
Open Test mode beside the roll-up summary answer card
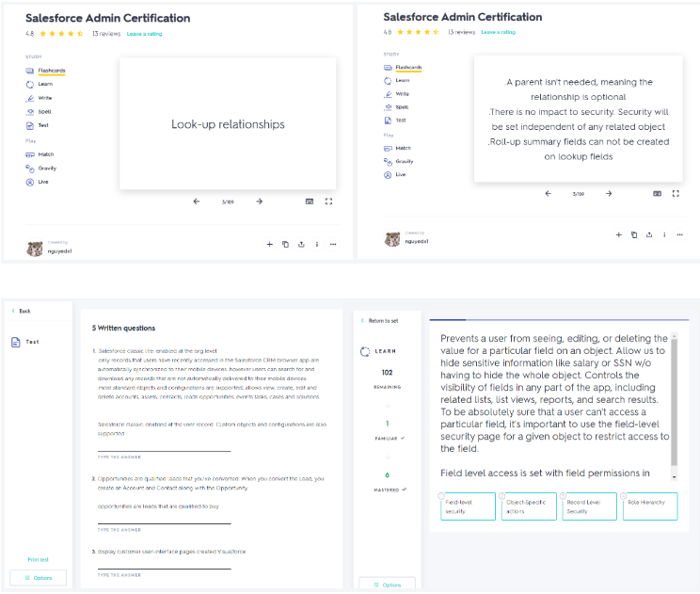[x=395, y=120]
